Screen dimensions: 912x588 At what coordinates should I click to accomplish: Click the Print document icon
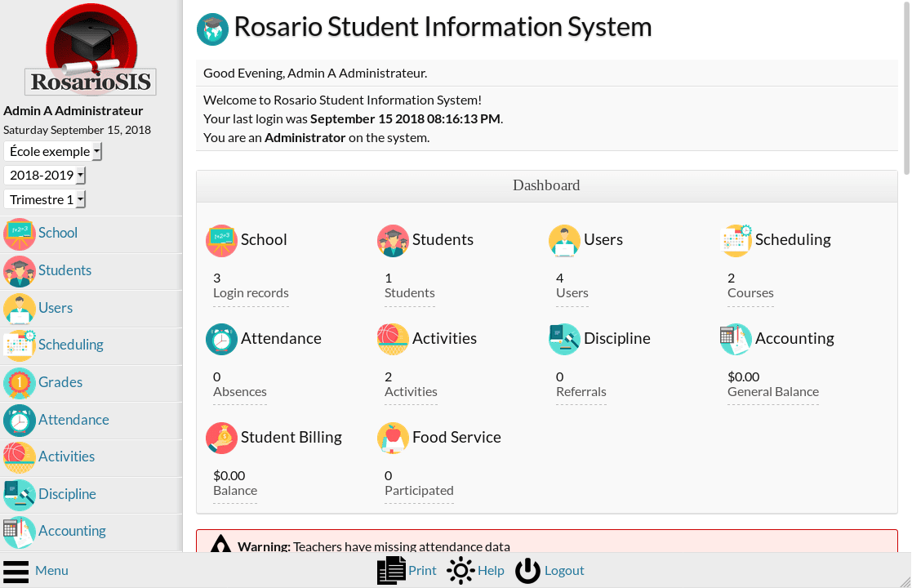391,571
